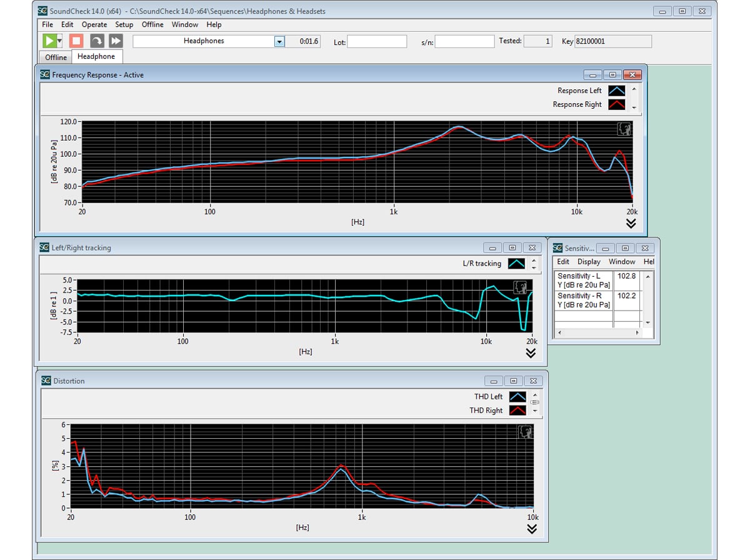
Task: Click head icon in Left/Right tracking graph
Action: (520, 287)
